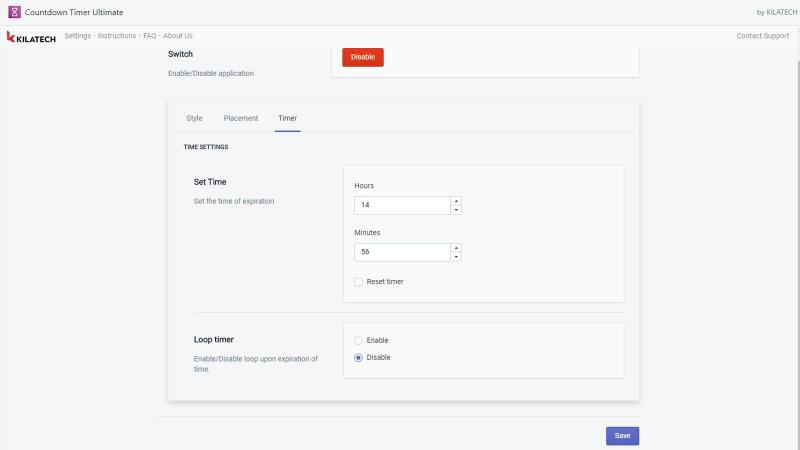The image size is (800, 450).
Task: Select the Enable loop timer radio button
Action: 359,340
